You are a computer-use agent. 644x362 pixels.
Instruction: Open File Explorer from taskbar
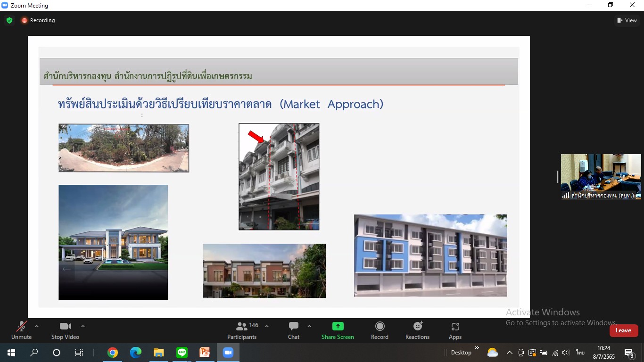158,353
